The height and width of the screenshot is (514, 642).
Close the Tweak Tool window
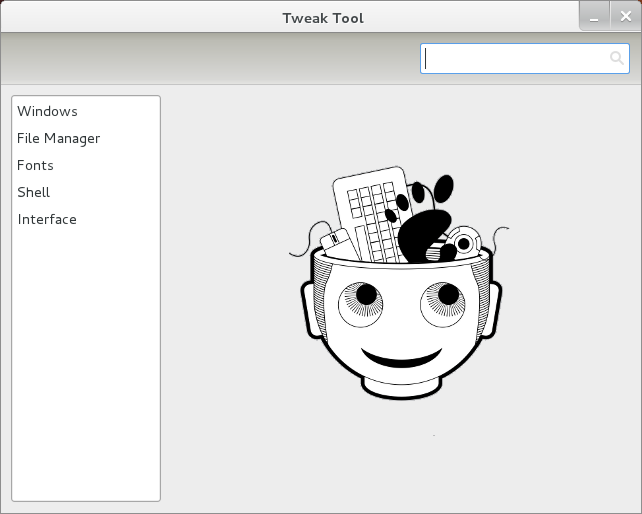pos(626,16)
